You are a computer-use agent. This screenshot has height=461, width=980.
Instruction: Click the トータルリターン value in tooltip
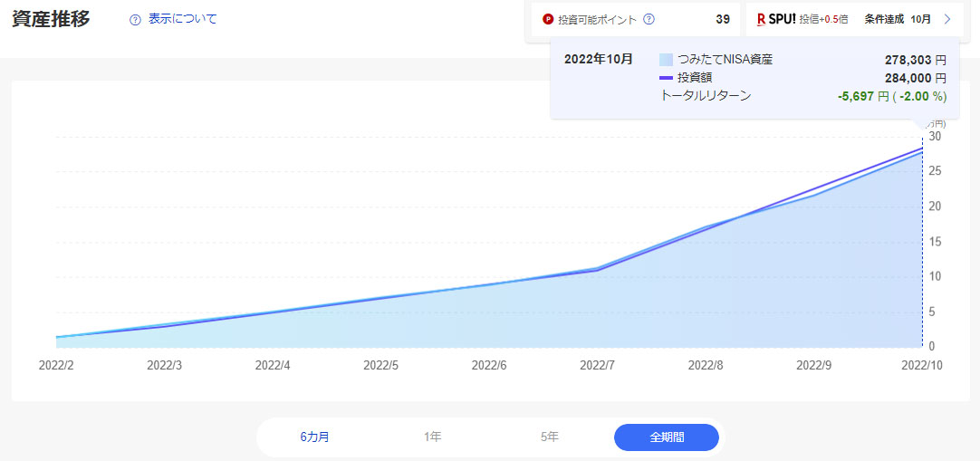pyautogui.click(x=892, y=96)
